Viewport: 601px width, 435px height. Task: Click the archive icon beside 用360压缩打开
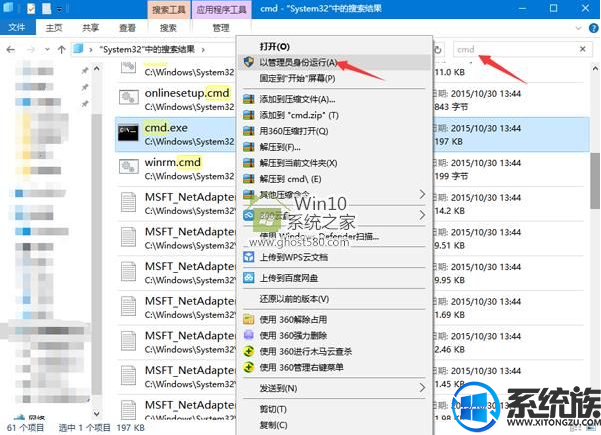coord(249,131)
